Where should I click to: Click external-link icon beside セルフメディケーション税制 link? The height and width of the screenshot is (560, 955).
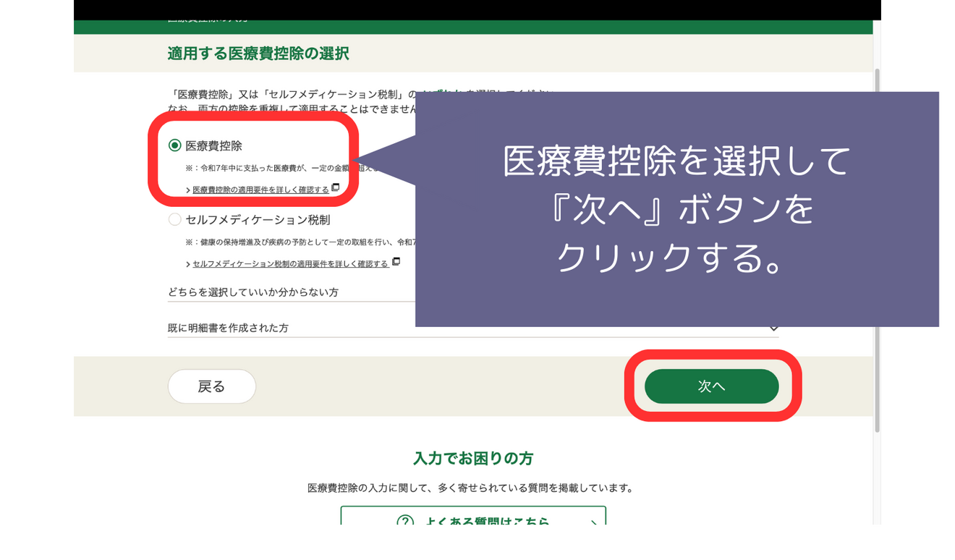click(x=396, y=261)
